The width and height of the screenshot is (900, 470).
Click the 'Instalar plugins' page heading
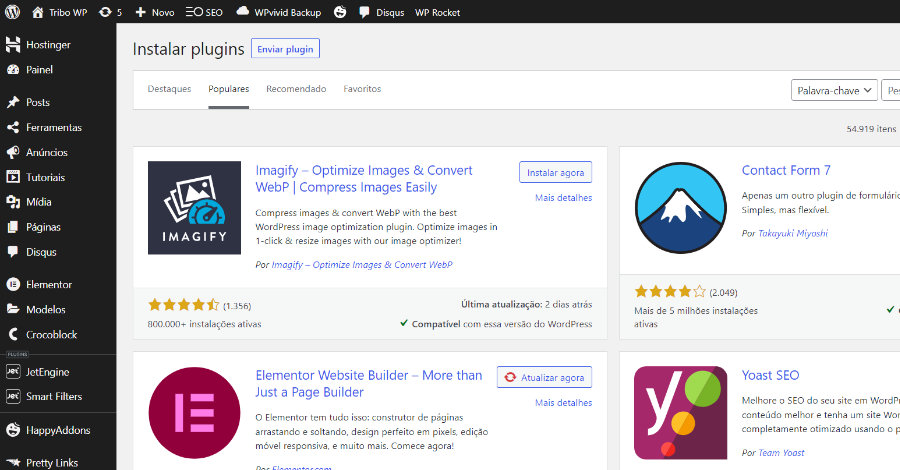tap(188, 49)
